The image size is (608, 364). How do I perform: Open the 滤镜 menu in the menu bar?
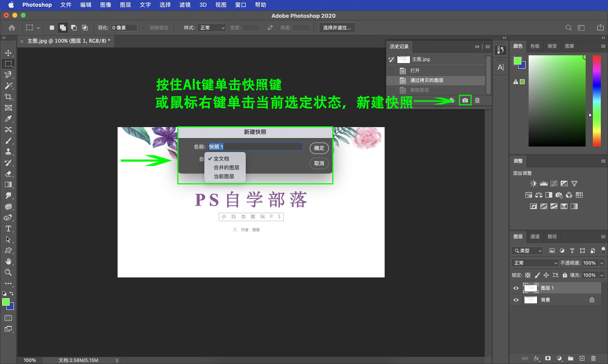point(185,5)
